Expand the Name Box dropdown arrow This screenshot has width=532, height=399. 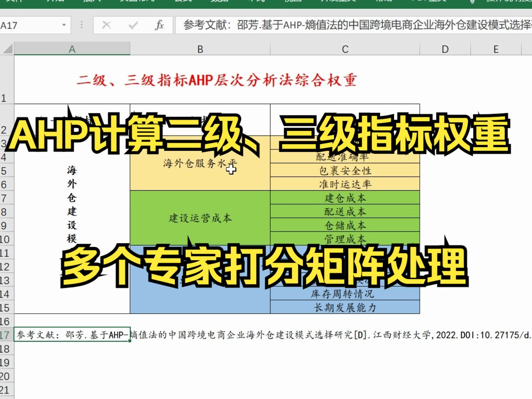tap(64, 25)
